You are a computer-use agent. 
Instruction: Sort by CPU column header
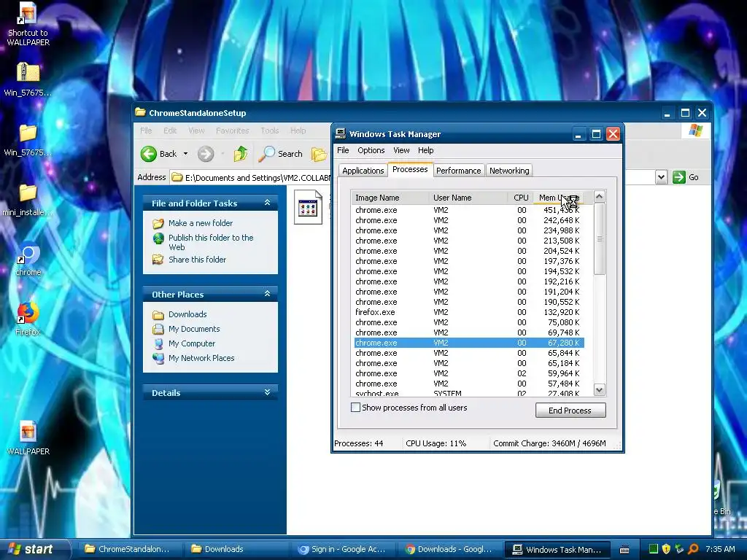pyautogui.click(x=520, y=197)
